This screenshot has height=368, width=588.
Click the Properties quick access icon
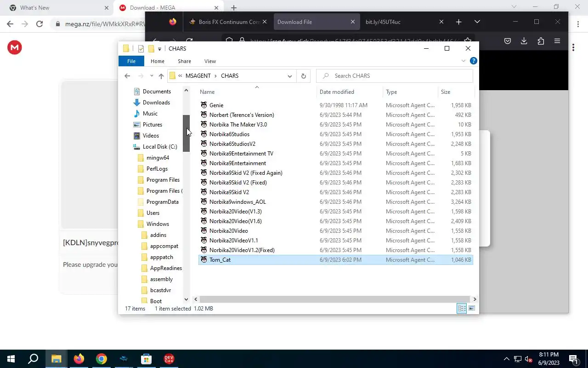[x=141, y=49]
